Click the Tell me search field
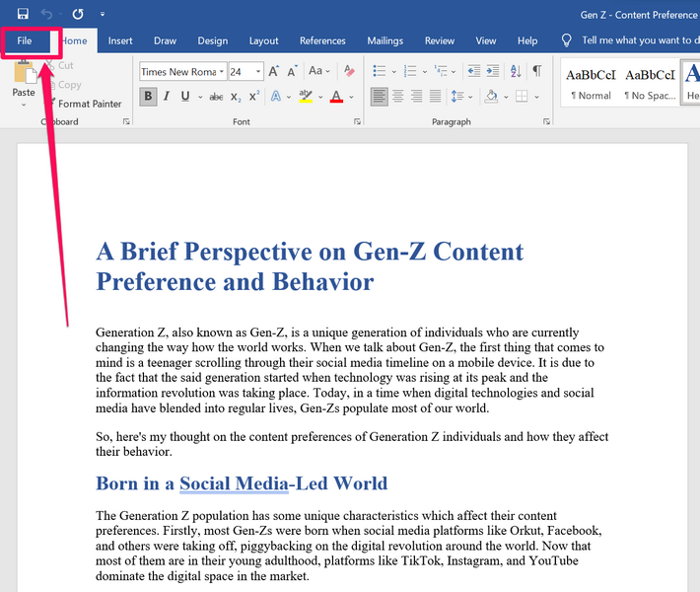700x592 pixels. coord(636,40)
